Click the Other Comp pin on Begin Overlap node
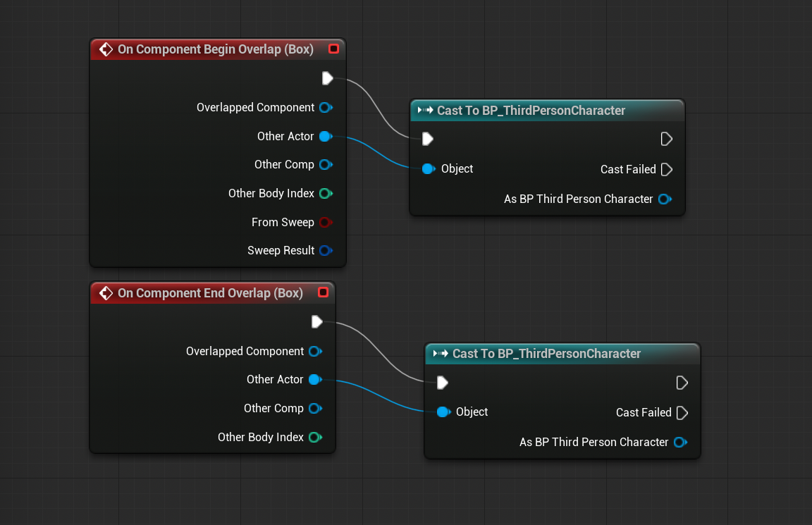Screen dimensions: 812x525 click(x=325, y=165)
